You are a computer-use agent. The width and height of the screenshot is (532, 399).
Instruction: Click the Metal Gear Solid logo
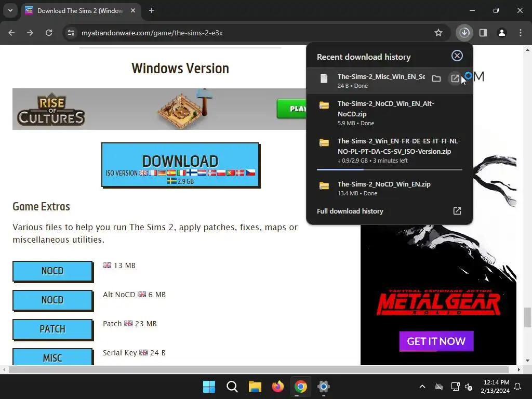438,302
